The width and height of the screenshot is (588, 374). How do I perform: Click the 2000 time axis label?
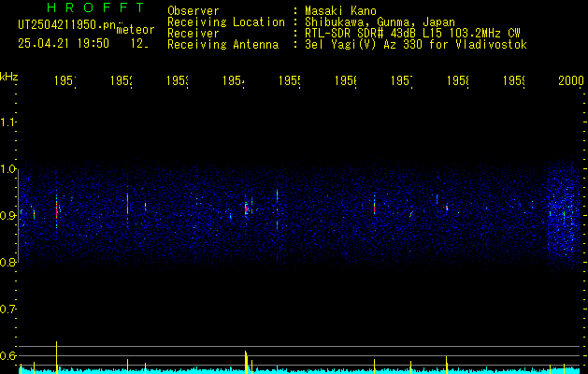tap(571, 80)
